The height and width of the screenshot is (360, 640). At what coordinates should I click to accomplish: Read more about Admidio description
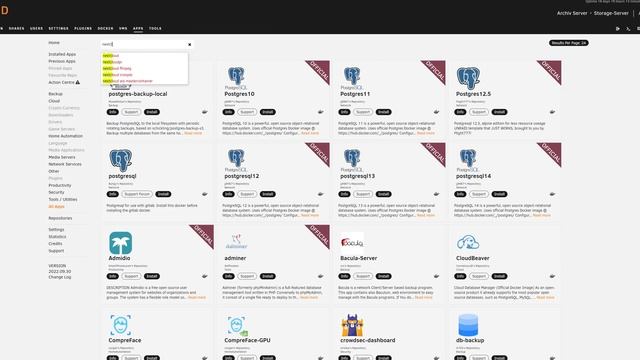197,298
